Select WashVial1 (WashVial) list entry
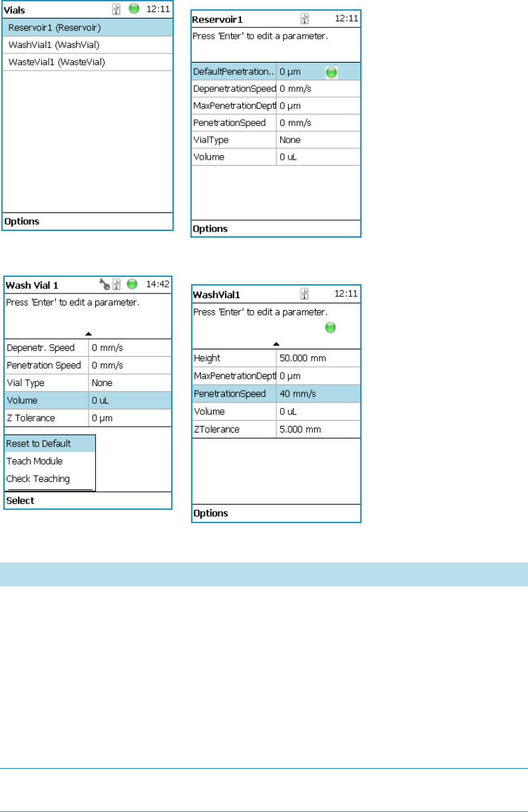The width and height of the screenshot is (528, 812). point(87,45)
